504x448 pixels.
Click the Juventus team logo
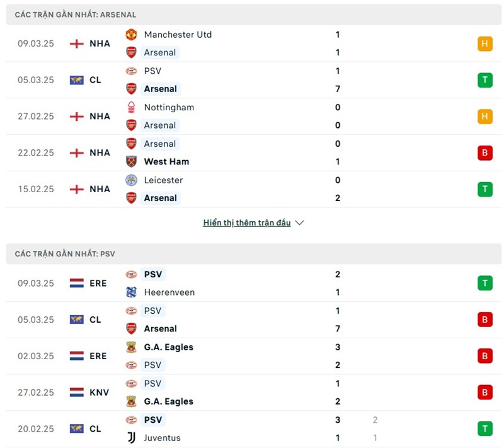click(x=131, y=438)
